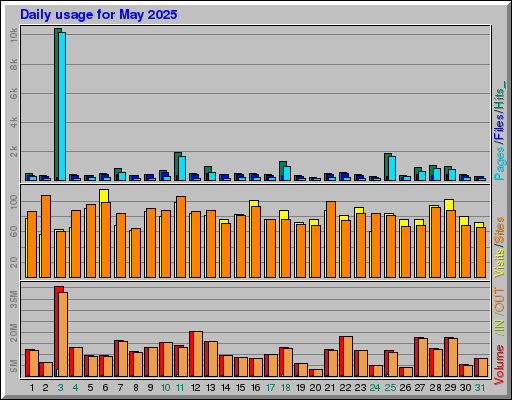Click the "IN" legend text

[x=499, y=326]
